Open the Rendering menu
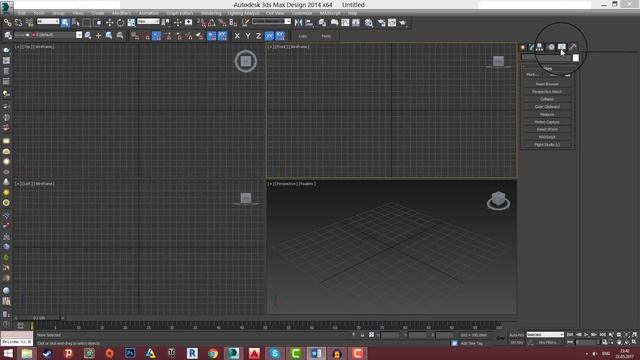The width and height of the screenshot is (640, 360). [211, 13]
